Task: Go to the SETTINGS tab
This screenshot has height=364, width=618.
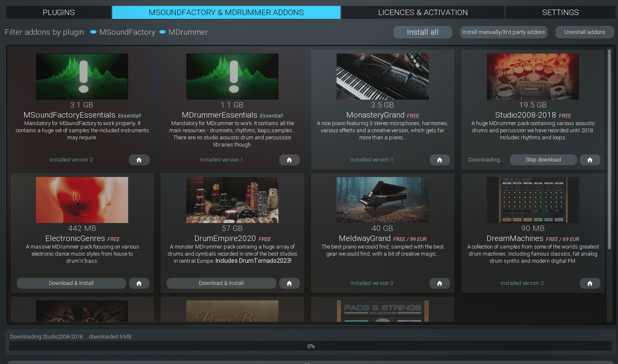Action: tap(560, 13)
